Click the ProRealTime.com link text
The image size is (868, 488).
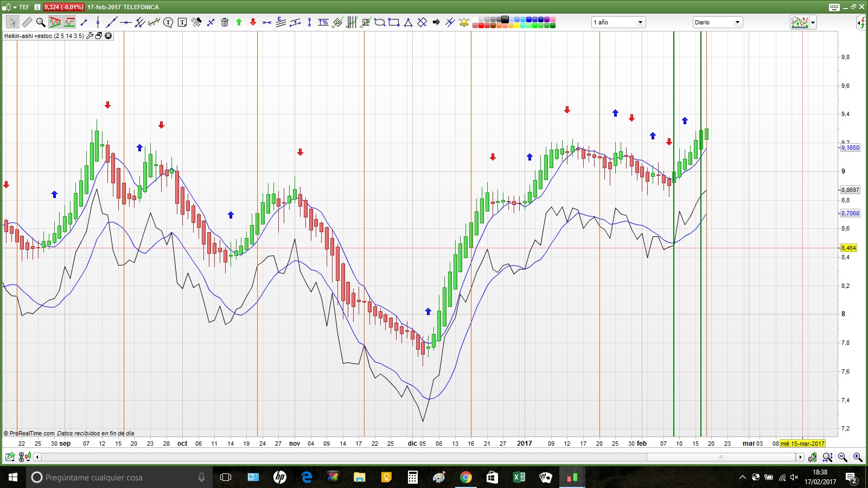pyautogui.click(x=32, y=433)
